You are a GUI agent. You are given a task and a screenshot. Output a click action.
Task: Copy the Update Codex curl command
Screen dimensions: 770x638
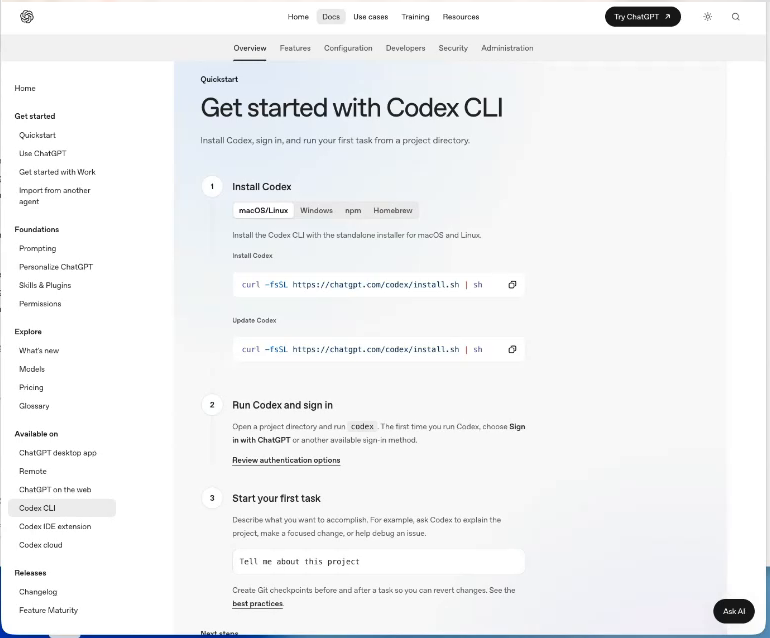[x=512, y=349]
